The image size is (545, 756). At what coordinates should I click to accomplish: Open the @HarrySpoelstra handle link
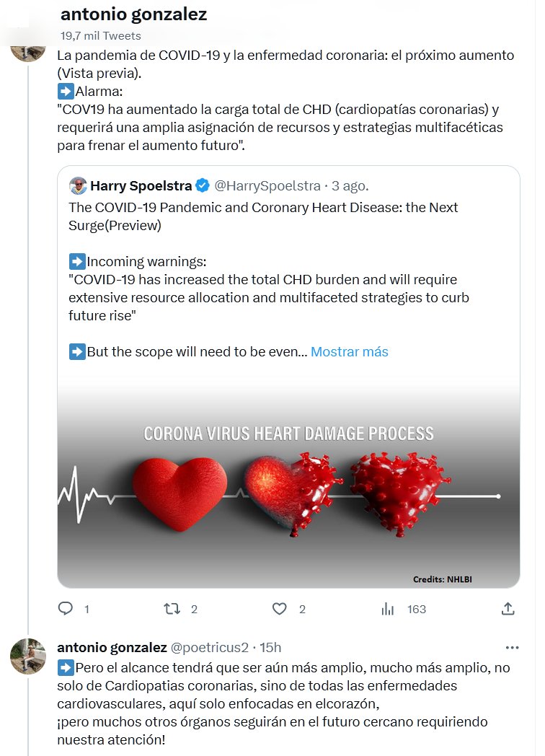click(268, 185)
